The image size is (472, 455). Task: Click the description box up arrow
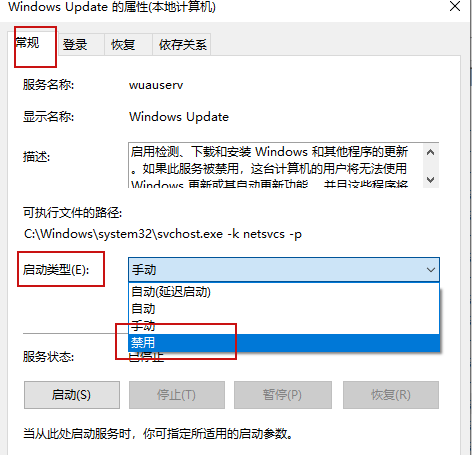(x=430, y=152)
